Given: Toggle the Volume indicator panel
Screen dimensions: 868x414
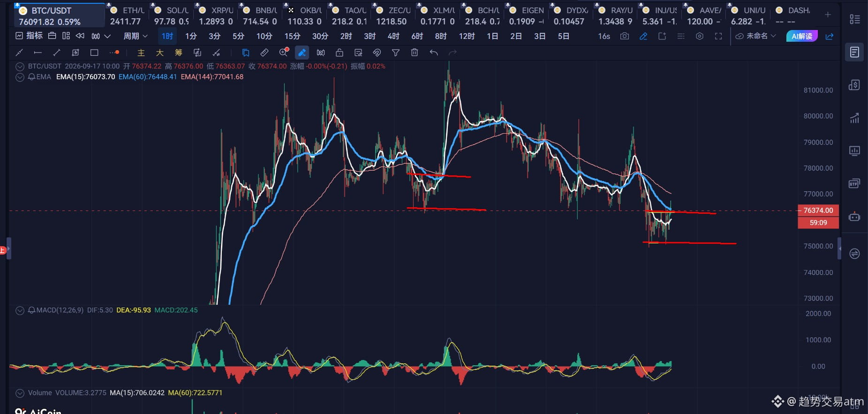Looking at the screenshot, I should pyautogui.click(x=20, y=393).
